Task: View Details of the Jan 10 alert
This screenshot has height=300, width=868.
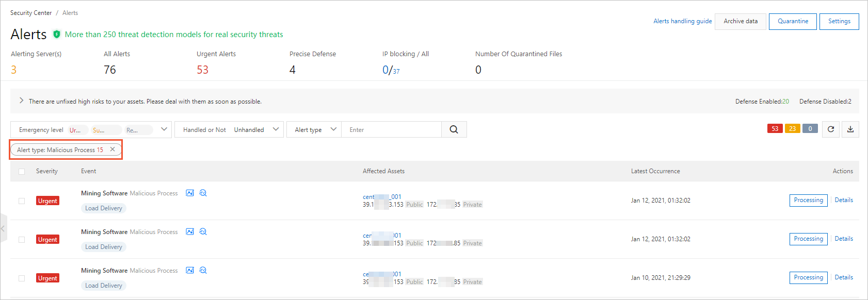Action: tap(844, 277)
